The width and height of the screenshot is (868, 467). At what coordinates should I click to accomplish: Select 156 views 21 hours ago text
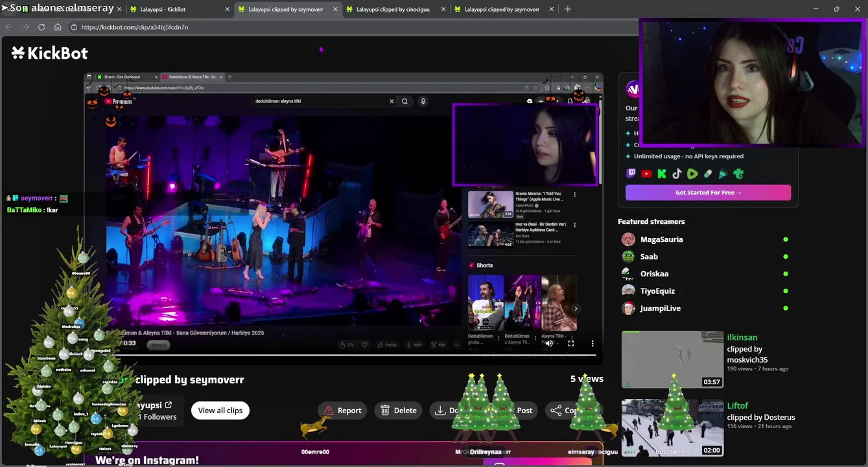click(x=759, y=426)
